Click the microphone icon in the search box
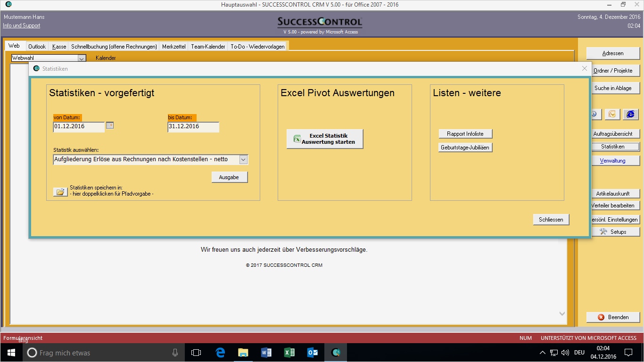This screenshot has height=362, width=644. [175, 353]
